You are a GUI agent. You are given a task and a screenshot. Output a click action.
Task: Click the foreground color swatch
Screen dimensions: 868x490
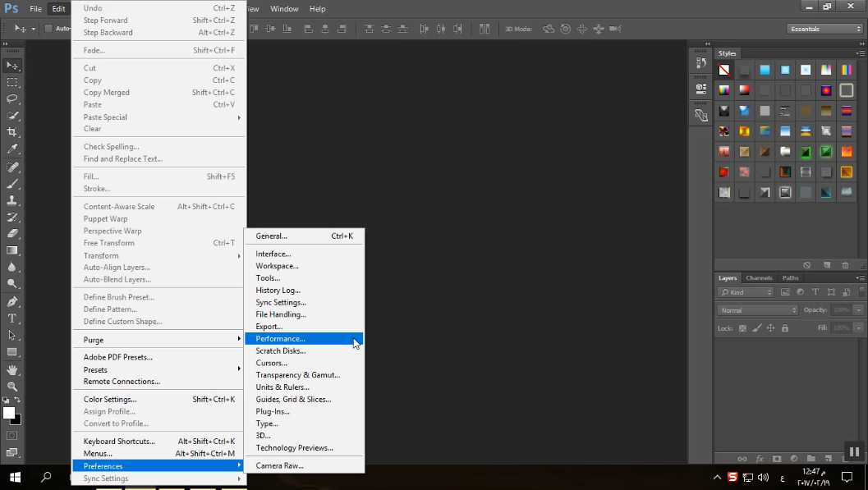(x=8, y=413)
